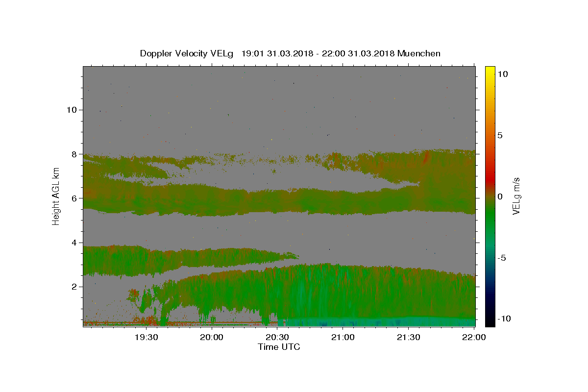
Task: Click the 'Time UTC' axis title
Action: pyautogui.click(x=279, y=347)
